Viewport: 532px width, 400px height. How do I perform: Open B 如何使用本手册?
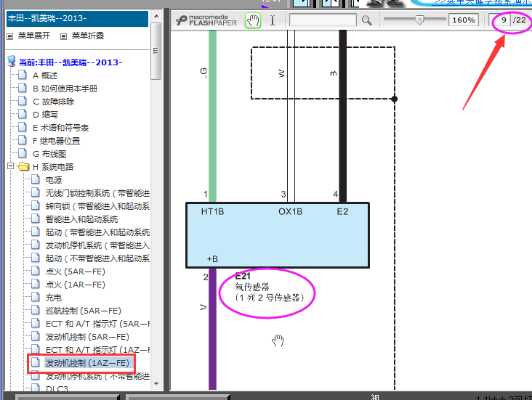[x=65, y=89]
